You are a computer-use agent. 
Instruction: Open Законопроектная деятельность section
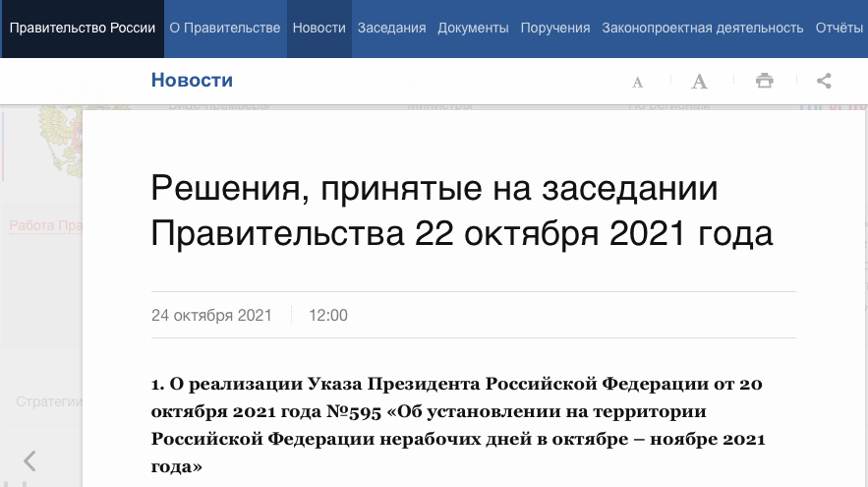pos(703,28)
